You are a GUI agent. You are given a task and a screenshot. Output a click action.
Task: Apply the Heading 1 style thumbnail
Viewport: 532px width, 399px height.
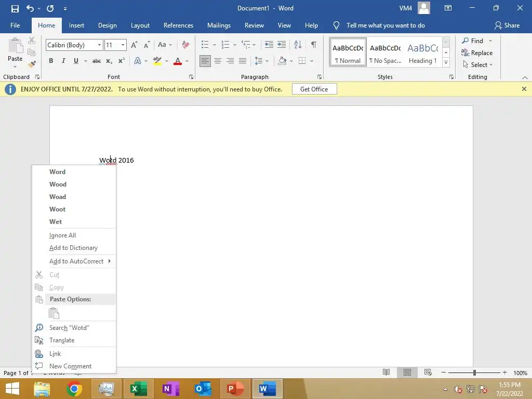click(x=422, y=52)
